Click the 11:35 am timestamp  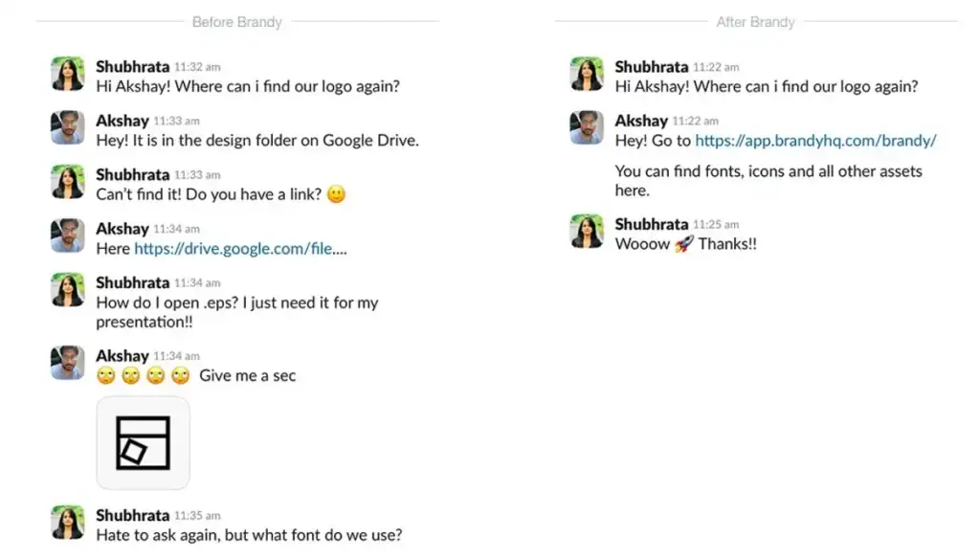tap(196, 516)
